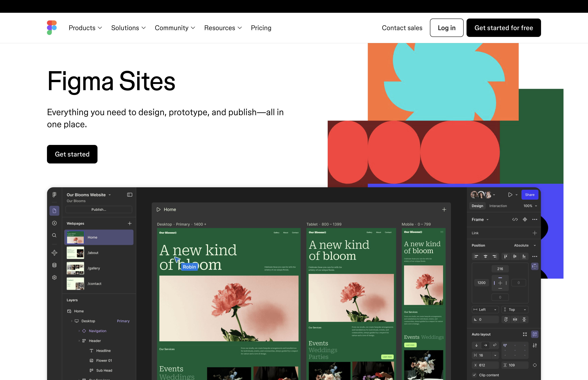Open the Figma main menu icon in editor

pos(54,195)
